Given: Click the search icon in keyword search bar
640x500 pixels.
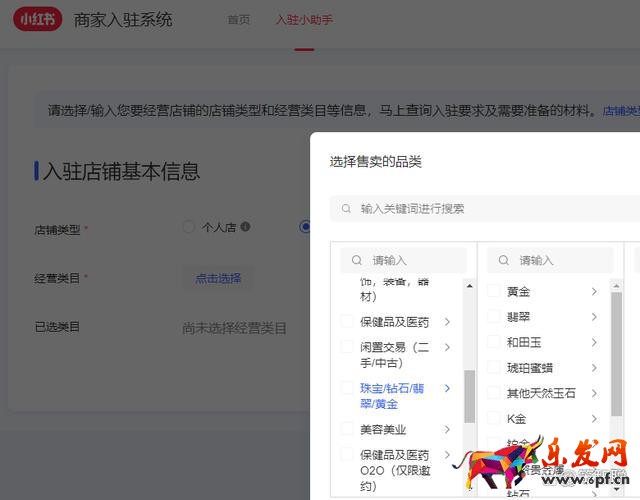Looking at the screenshot, I should (x=346, y=209).
